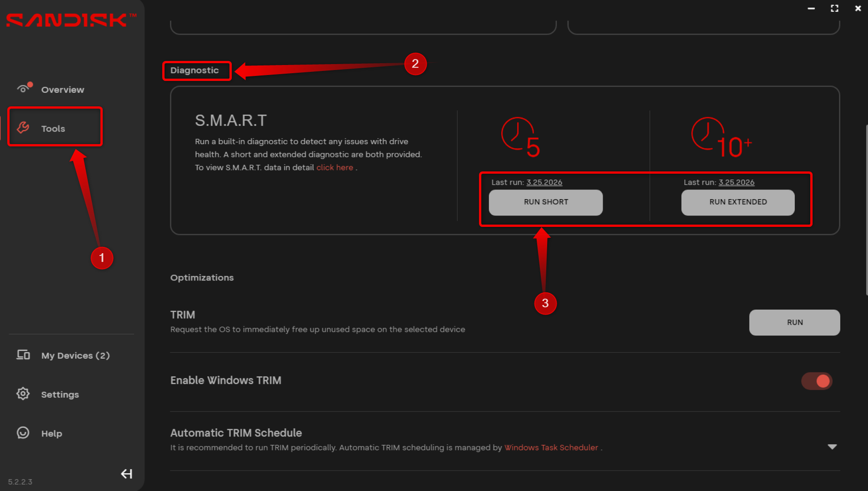Screen dimensions: 868x491
Task: Select the Tools wrench icon in sidebar
Action: (23, 127)
